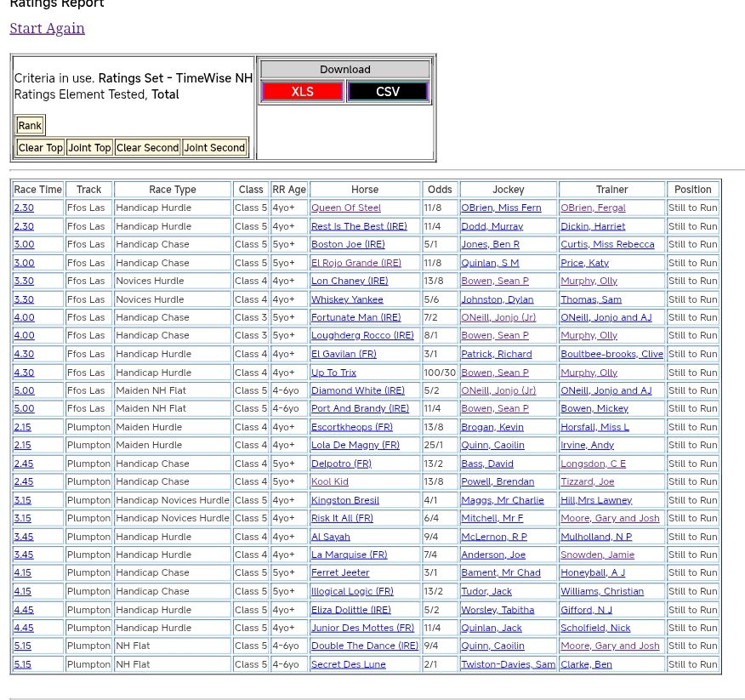Screen dimensions: 745x700
Task: Click the Clear Second button
Action: [147, 148]
